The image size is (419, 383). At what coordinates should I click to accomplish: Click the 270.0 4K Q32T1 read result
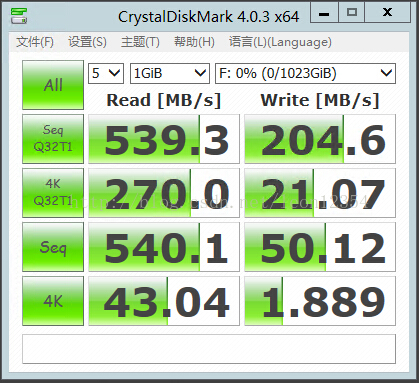(164, 193)
